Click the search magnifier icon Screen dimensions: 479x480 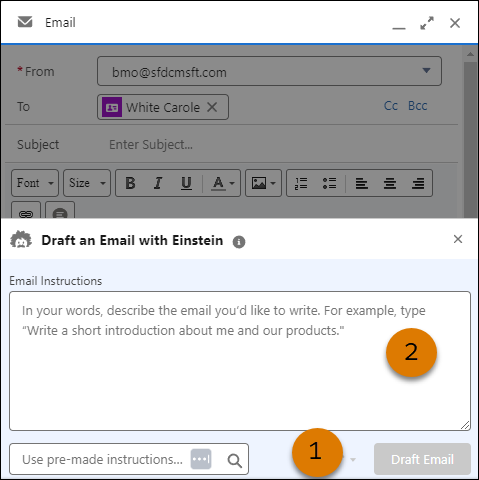235,461
